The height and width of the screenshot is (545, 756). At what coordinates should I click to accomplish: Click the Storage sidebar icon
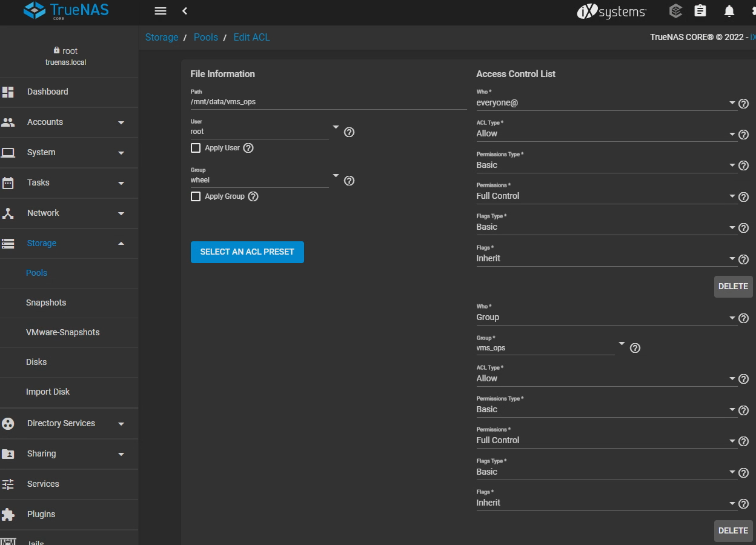click(8, 243)
